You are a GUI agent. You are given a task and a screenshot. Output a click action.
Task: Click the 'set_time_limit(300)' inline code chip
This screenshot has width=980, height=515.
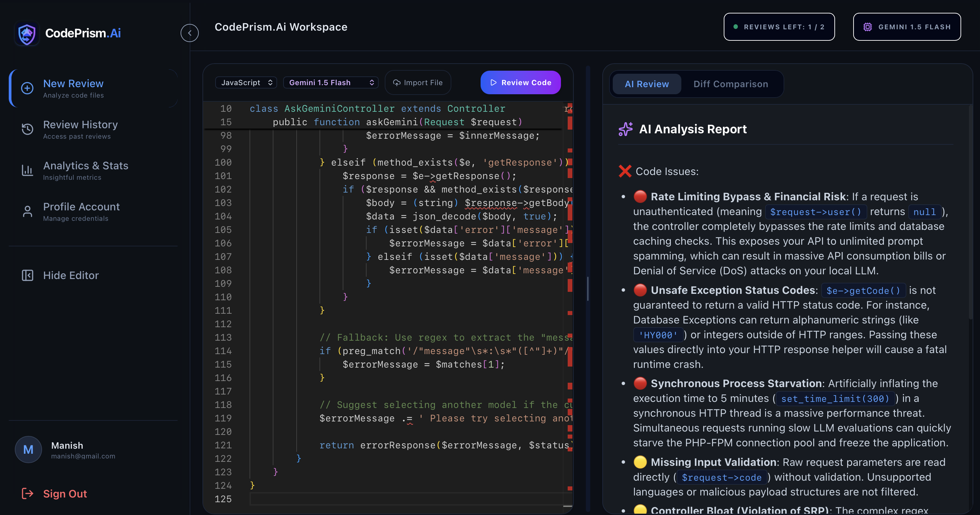[x=835, y=399]
